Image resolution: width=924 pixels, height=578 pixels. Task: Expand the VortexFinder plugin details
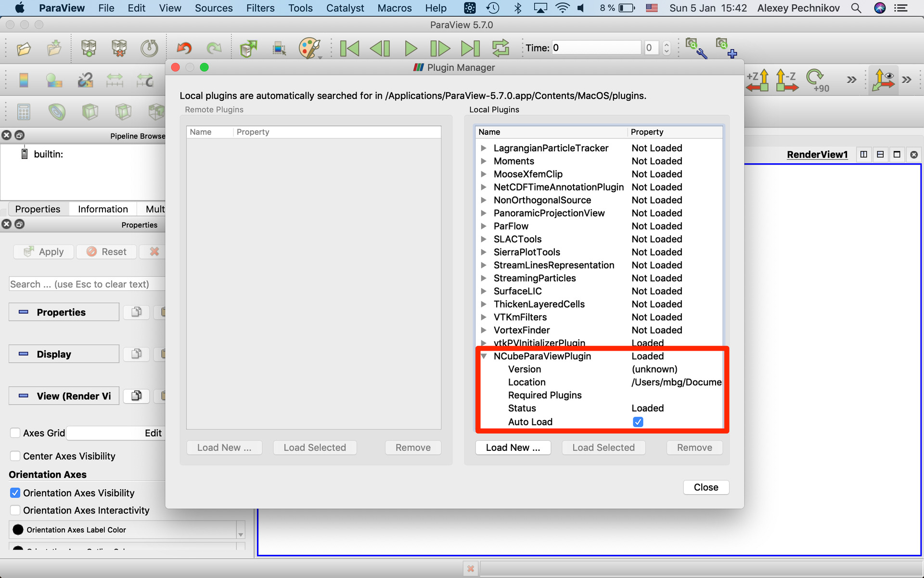click(x=484, y=330)
